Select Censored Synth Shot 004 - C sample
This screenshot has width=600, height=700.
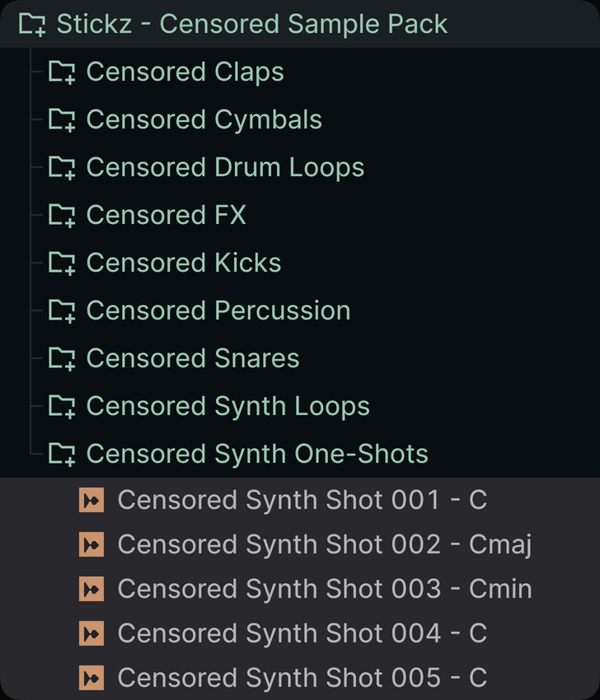click(x=300, y=633)
